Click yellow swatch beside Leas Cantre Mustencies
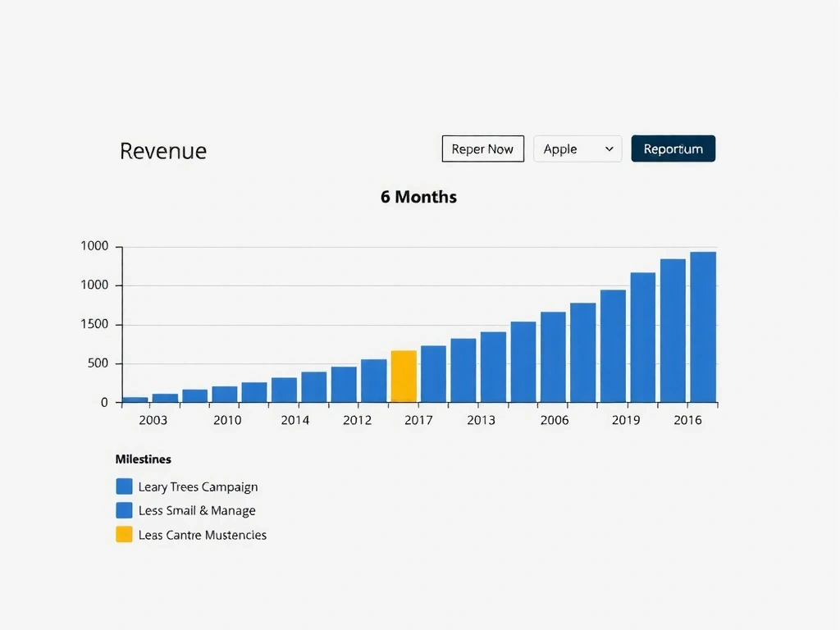 (x=124, y=535)
